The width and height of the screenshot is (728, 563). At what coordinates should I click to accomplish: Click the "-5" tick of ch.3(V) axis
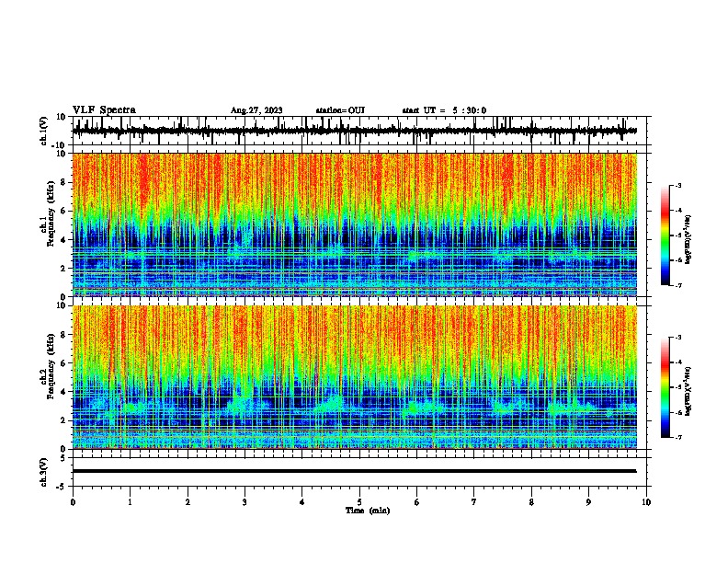[x=63, y=487]
